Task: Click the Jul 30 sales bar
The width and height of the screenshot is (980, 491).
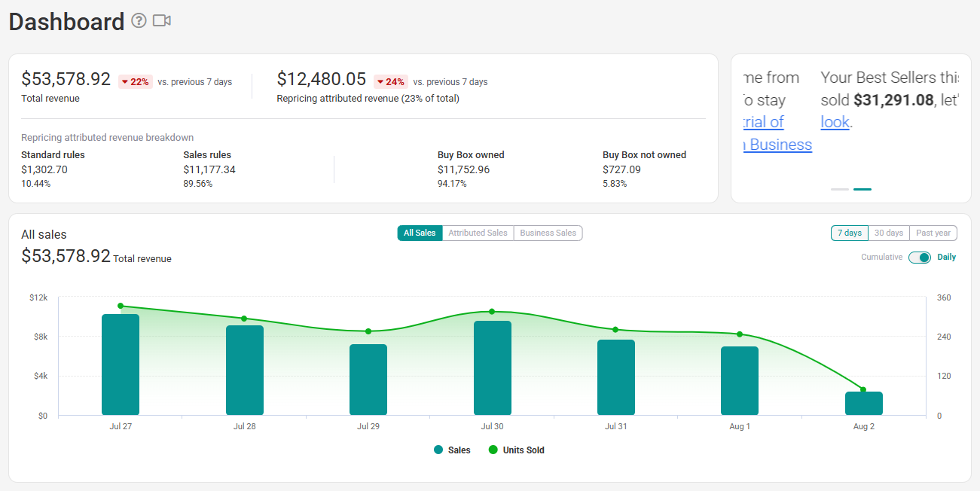Action: [493, 368]
